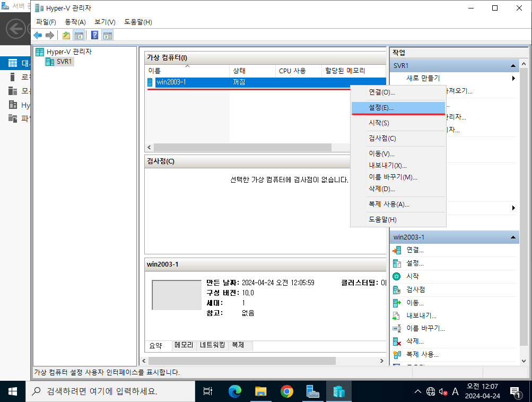Choose 삭제(D)... from the context menu
This screenshot has height=402, width=532.
tap(398, 189)
